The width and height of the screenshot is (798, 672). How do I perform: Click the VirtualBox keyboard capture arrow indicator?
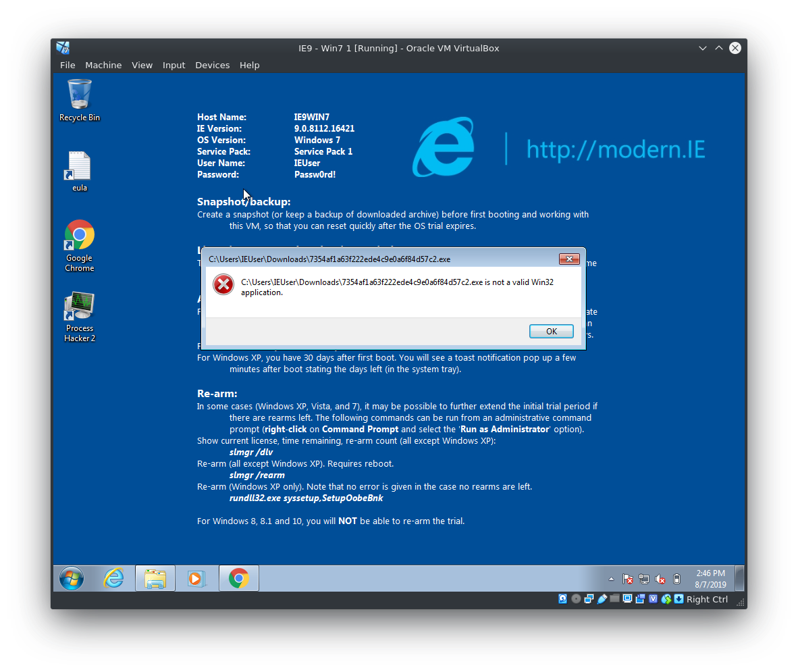click(679, 599)
